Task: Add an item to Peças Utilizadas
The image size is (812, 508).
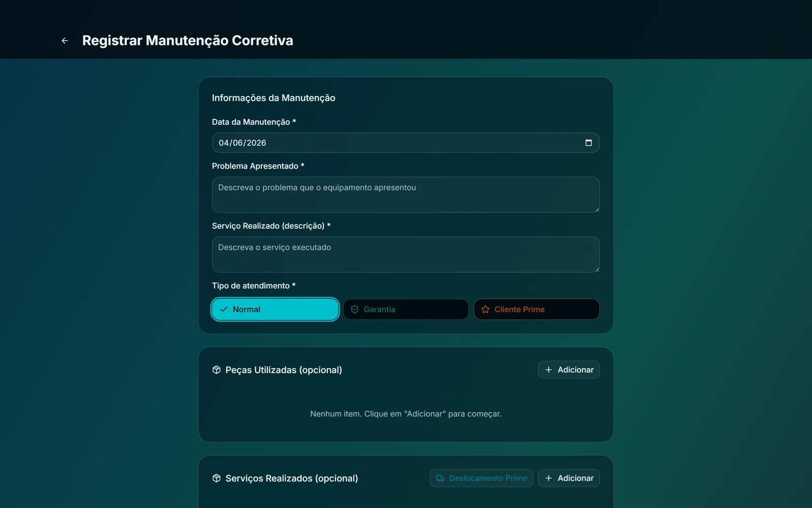Action: [569, 370]
